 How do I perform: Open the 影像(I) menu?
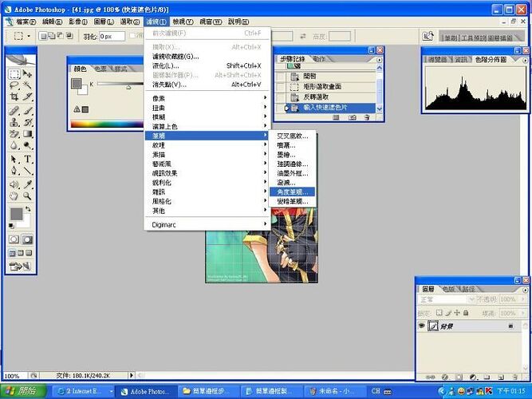pos(77,22)
